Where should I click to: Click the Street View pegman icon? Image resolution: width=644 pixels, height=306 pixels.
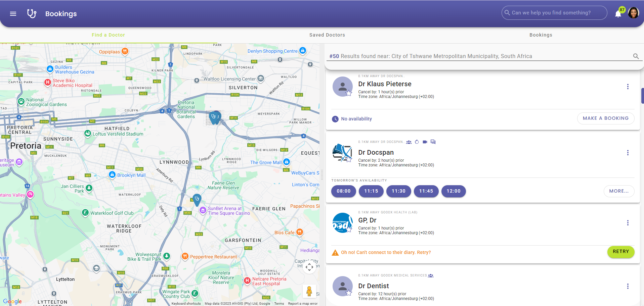click(309, 291)
